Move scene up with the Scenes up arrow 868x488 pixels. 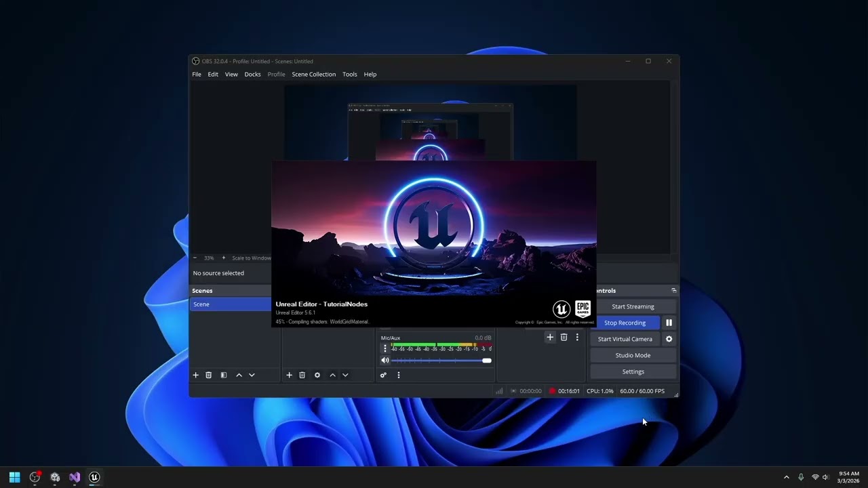pos(239,375)
